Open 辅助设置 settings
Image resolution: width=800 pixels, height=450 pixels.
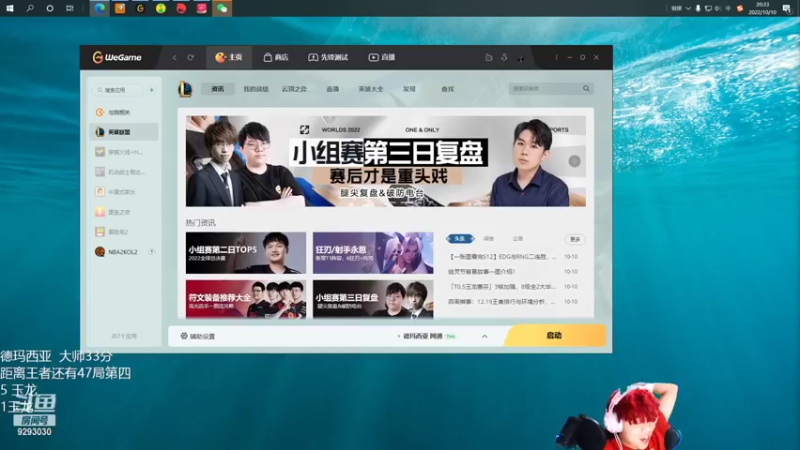coord(198,336)
